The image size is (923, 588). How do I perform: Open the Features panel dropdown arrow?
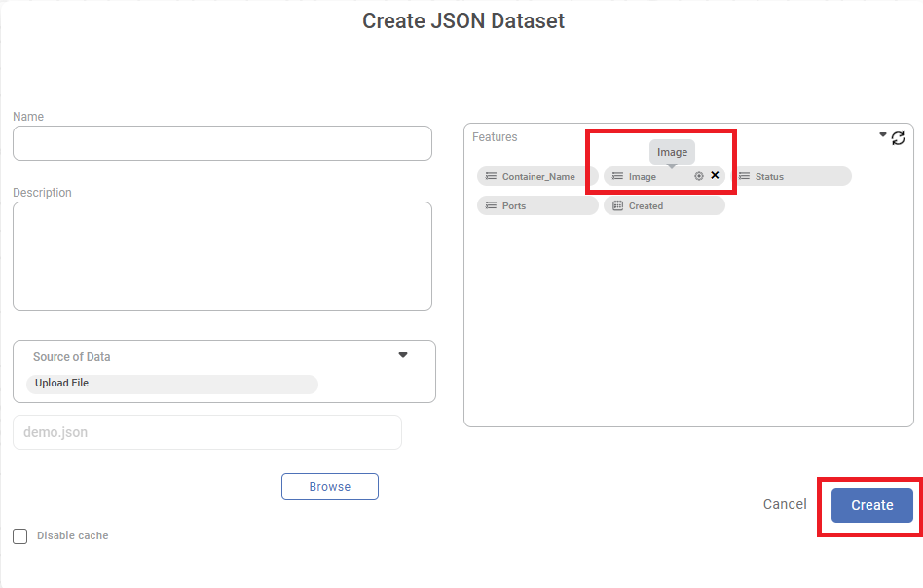coord(883,135)
